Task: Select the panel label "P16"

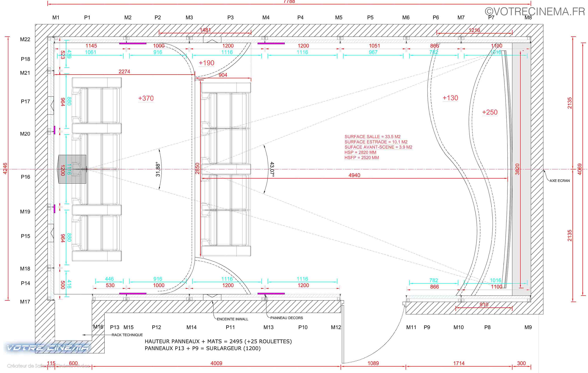Action: [x=25, y=177]
